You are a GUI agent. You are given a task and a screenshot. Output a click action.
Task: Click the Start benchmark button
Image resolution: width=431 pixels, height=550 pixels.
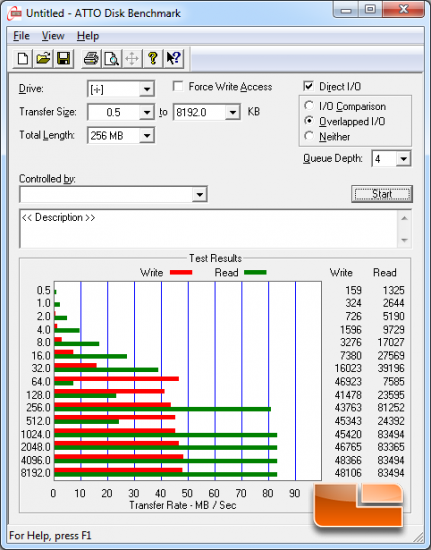pos(382,194)
